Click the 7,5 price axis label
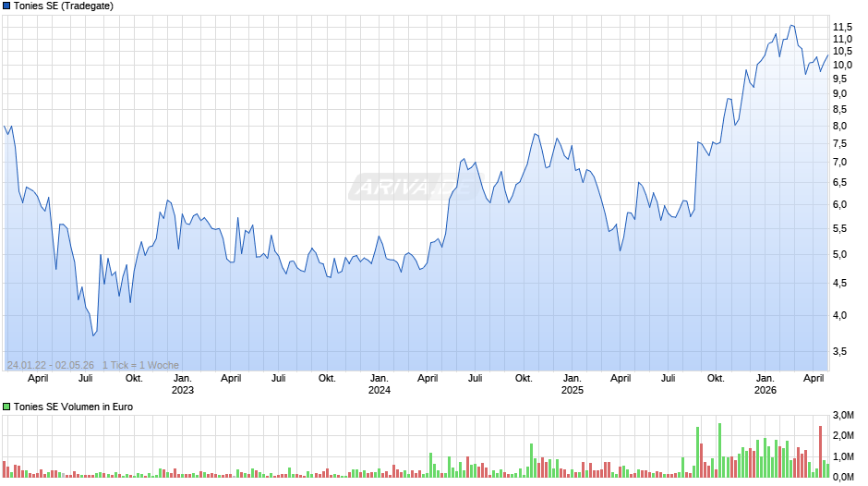The image size is (868, 486). 839,143
